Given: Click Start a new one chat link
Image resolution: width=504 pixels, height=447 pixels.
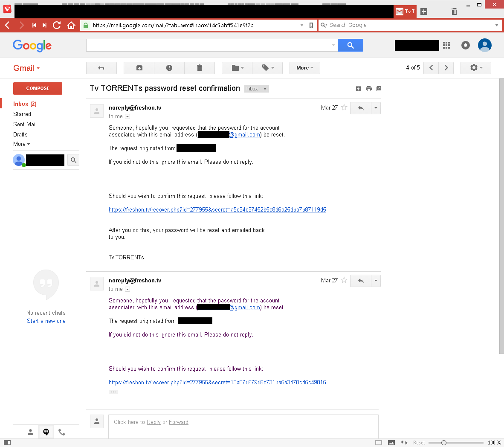Looking at the screenshot, I should [x=46, y=321].
